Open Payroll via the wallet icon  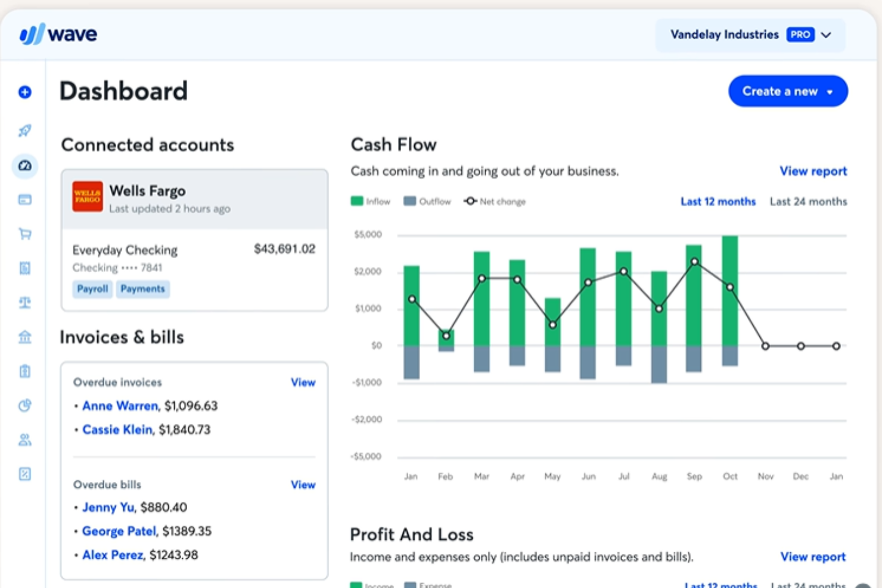24,371
